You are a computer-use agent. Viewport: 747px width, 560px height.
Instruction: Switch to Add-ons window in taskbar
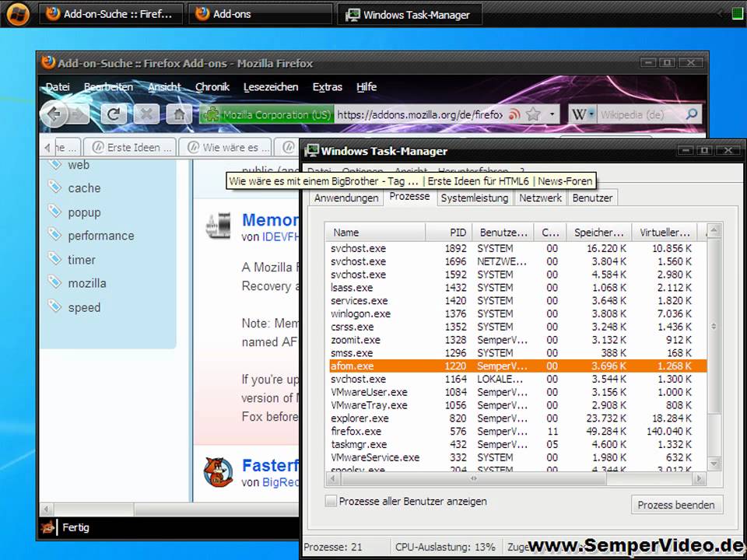pyautogui.click(x=260, y=14)
